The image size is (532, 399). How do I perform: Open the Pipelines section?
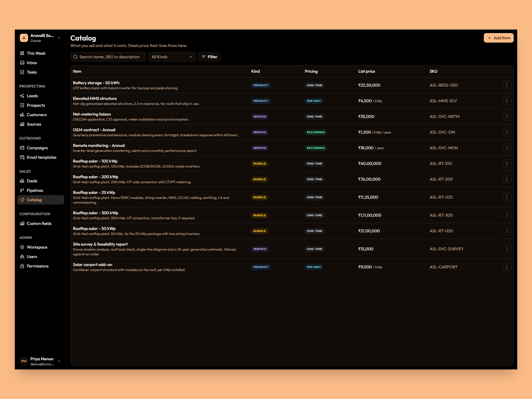41,190
